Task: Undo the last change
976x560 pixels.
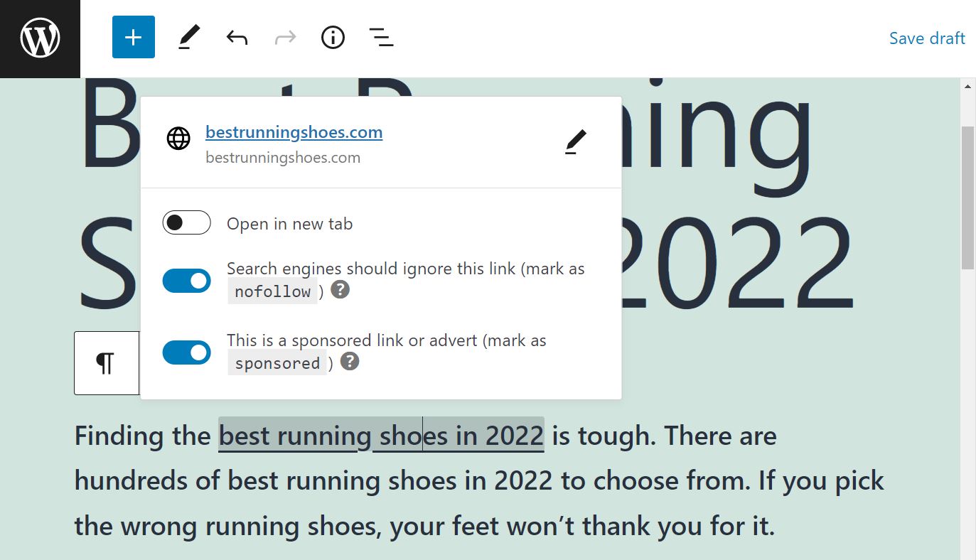Action: [235, 37]
